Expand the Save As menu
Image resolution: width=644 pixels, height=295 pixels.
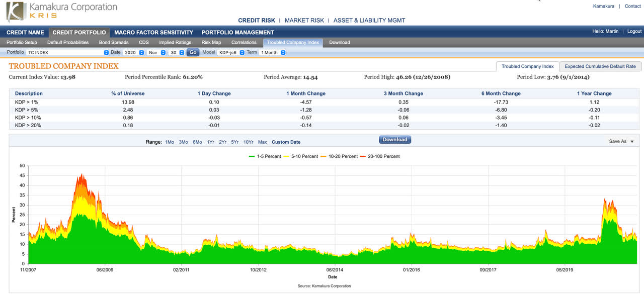tap(621, 141)
